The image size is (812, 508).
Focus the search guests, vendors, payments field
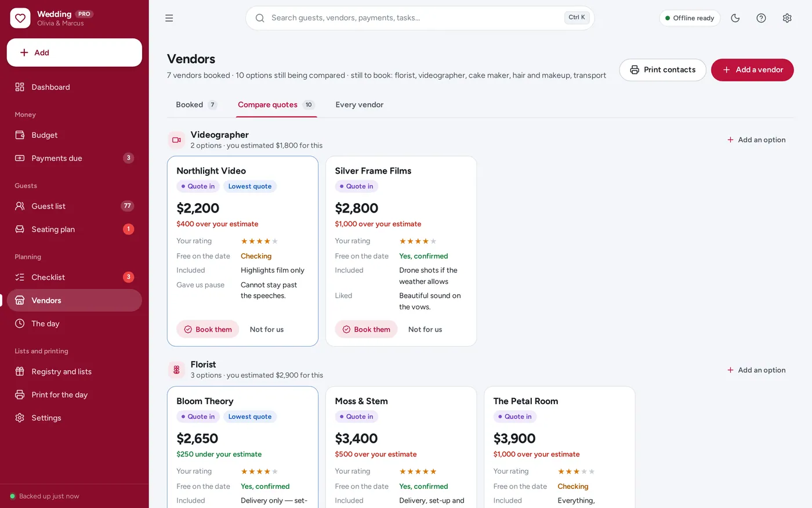[x=420, y=18]
